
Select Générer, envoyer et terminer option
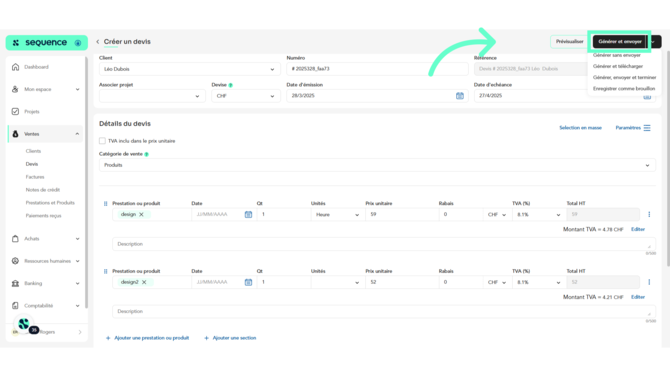pyautogui.click(x=624, y=77)
